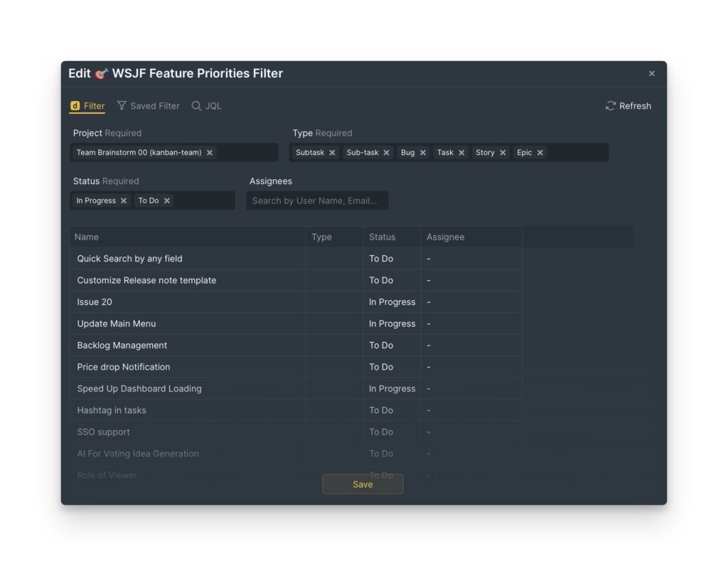Image resolution: width=728 pixels, height=566 pixels.
Task: Click the Name column header
Action: pos(87,237)
